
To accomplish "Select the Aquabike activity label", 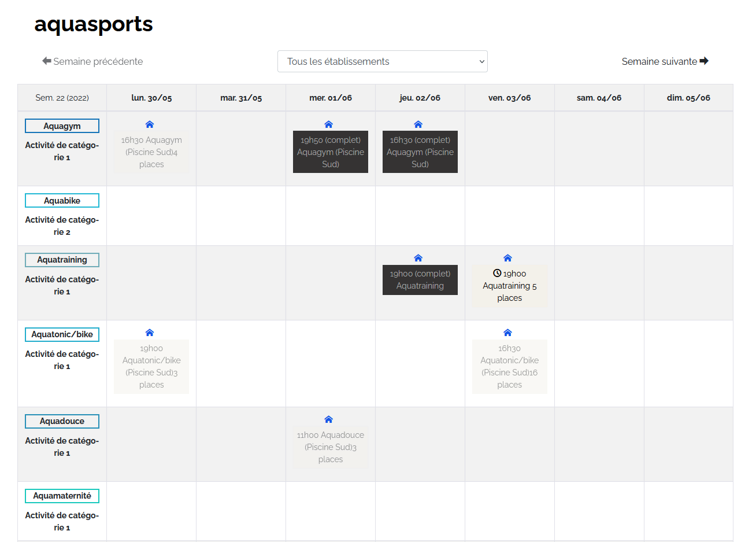I will coord(62,201).
